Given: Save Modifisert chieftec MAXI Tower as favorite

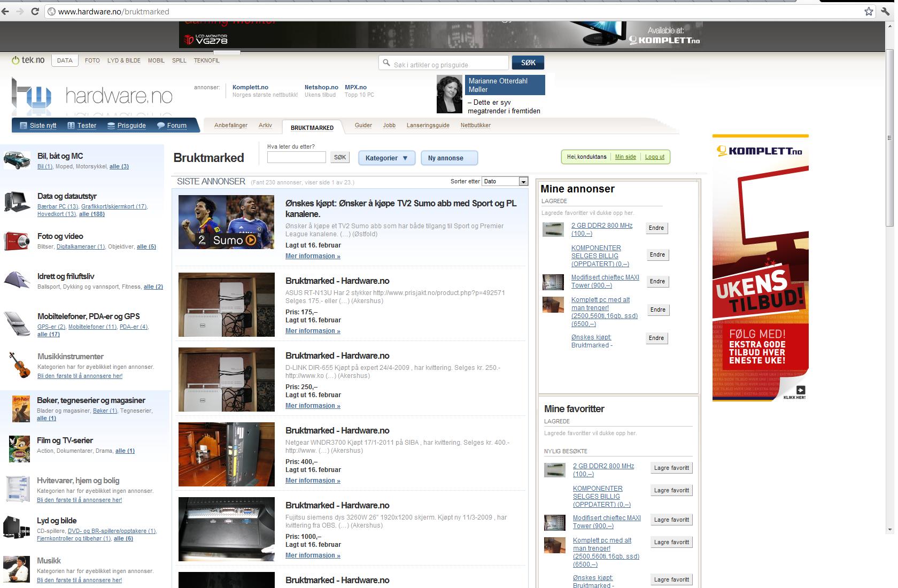Looking at the screenshot, I should click(671, 520).
